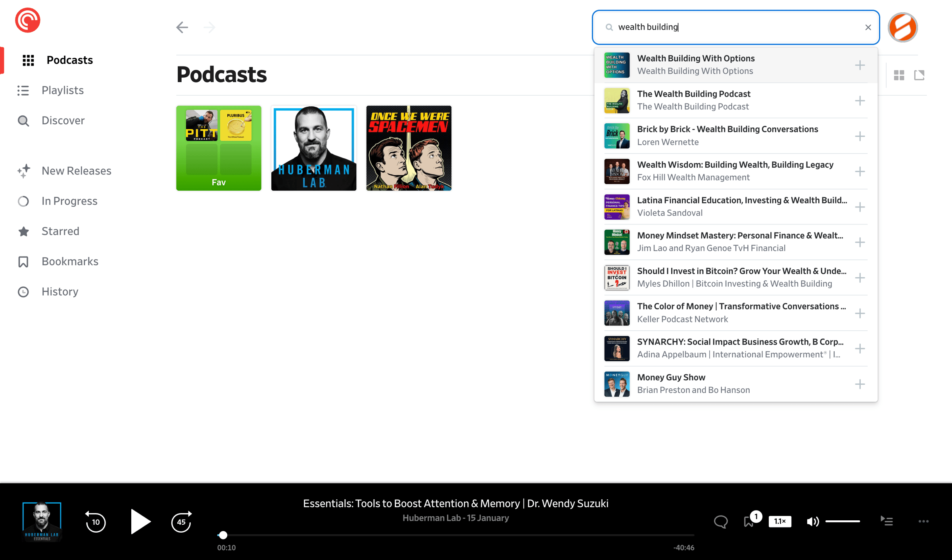952x560 pixels.
Task: Click the wealth building search field
Action: [735, 27]
